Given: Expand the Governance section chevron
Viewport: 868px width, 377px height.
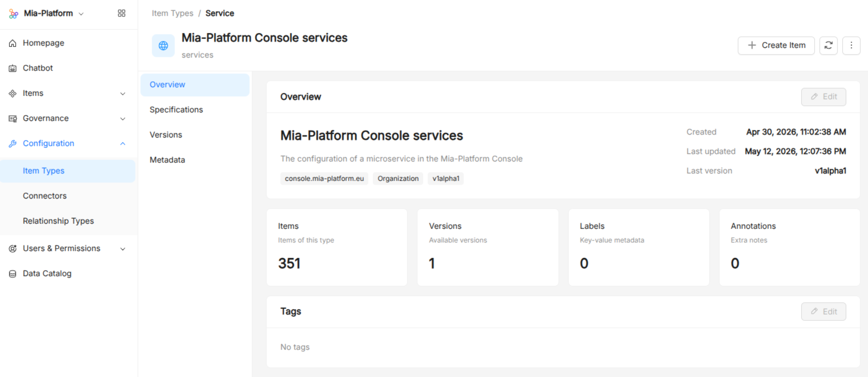Looking at the screenshot, I should coord(123,119).
